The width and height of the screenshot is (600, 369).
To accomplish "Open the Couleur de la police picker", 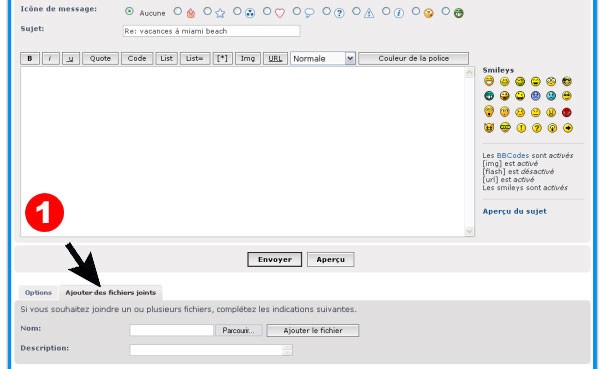I will click(413, 59).
